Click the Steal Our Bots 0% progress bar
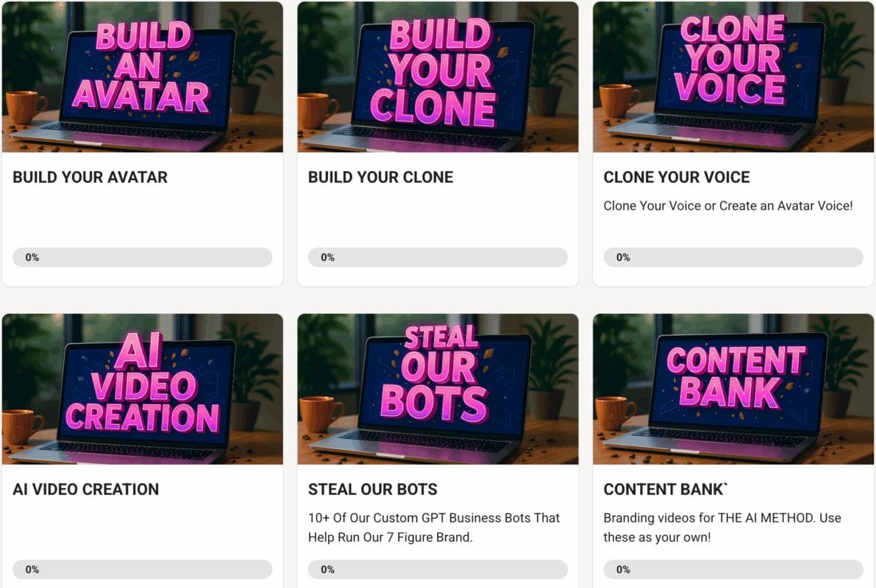Screen dimensions: 876x588 coord(438,570)
